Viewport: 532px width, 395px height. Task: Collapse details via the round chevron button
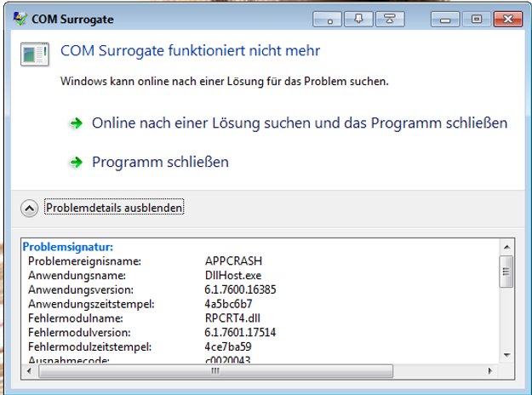[x=30, y=208]
